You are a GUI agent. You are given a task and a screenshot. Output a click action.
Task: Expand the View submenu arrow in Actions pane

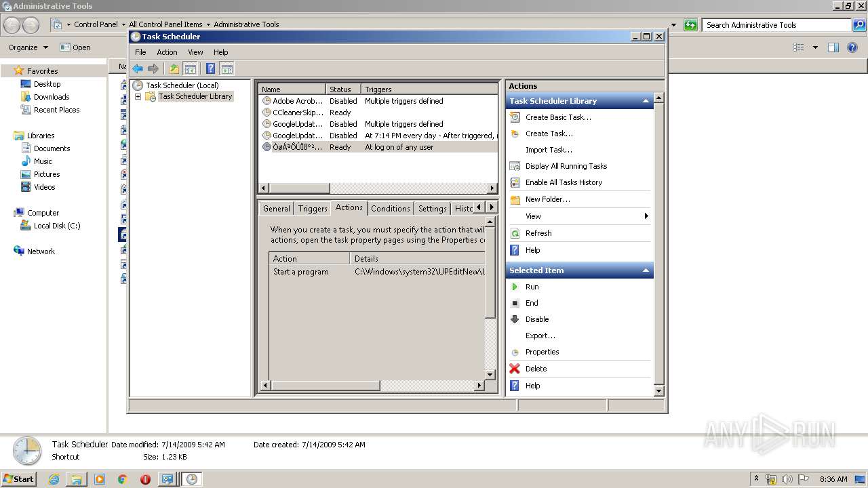coord(646,216)
